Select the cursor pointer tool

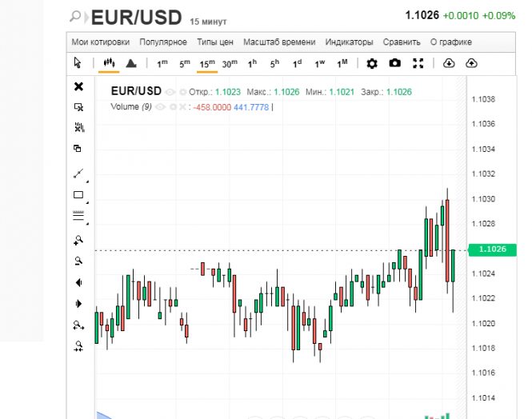pyautogui.click(x=78, y=63)
